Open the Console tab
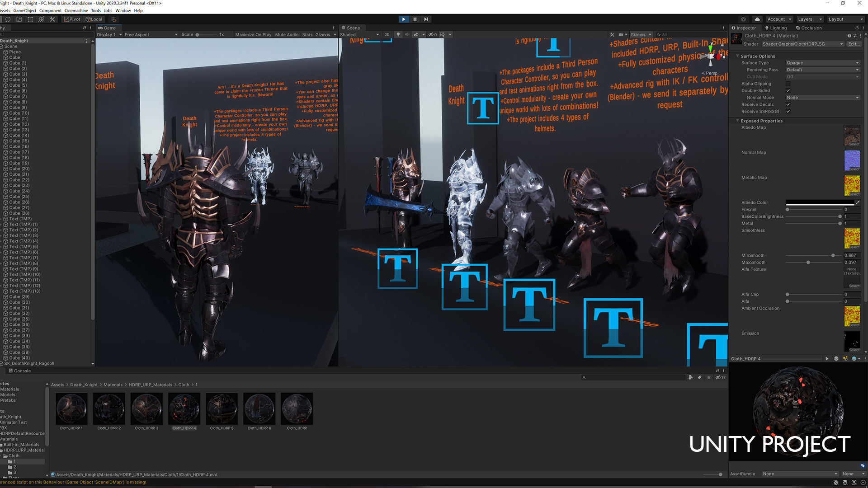This screenshot has height=488, width=868. tap(20, 371)
